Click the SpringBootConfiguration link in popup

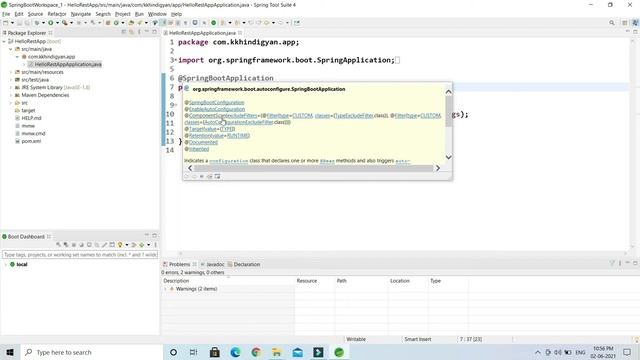pyautogui.click(x=216, y=102)
